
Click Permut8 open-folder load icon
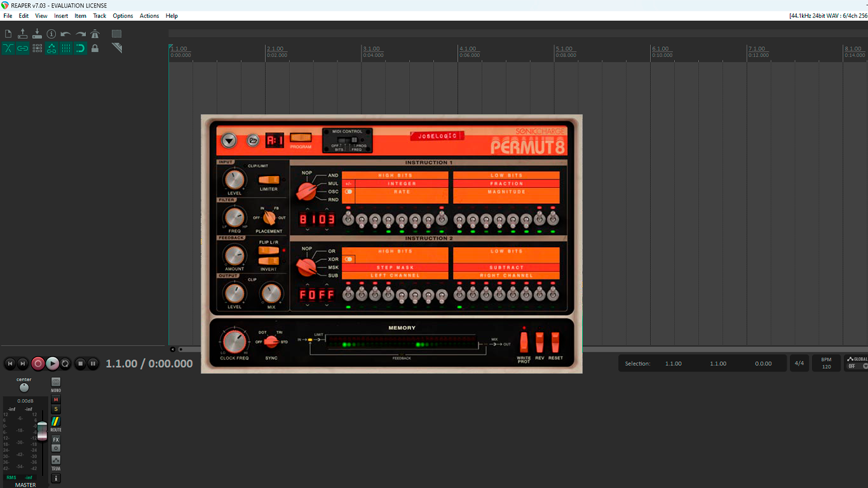[253, 140]
